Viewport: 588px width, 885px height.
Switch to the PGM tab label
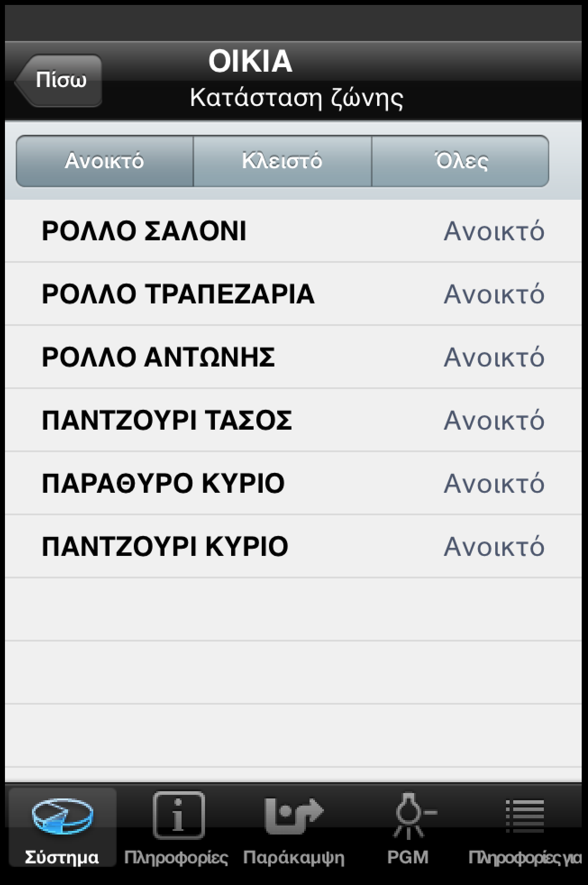click(408, 857)
